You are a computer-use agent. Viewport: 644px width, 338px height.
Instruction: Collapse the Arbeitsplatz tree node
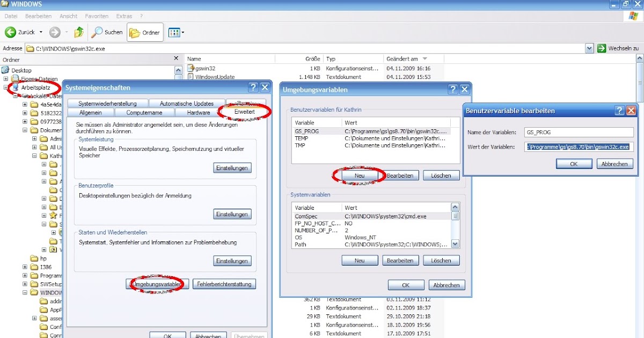5,87
